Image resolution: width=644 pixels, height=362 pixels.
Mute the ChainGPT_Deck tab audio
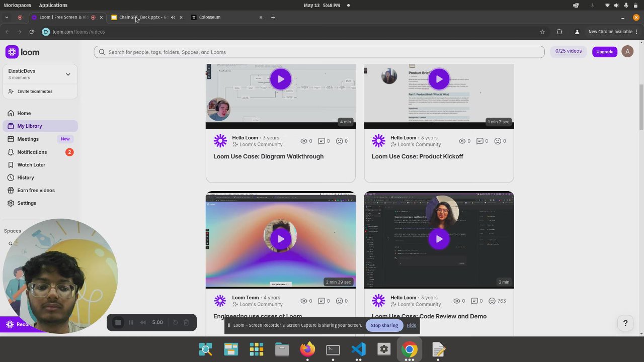tap(173, 17)
